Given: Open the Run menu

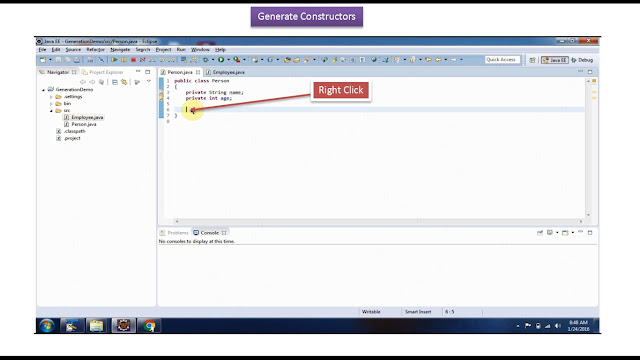Looking at the screenshot, I should [181, 49].
